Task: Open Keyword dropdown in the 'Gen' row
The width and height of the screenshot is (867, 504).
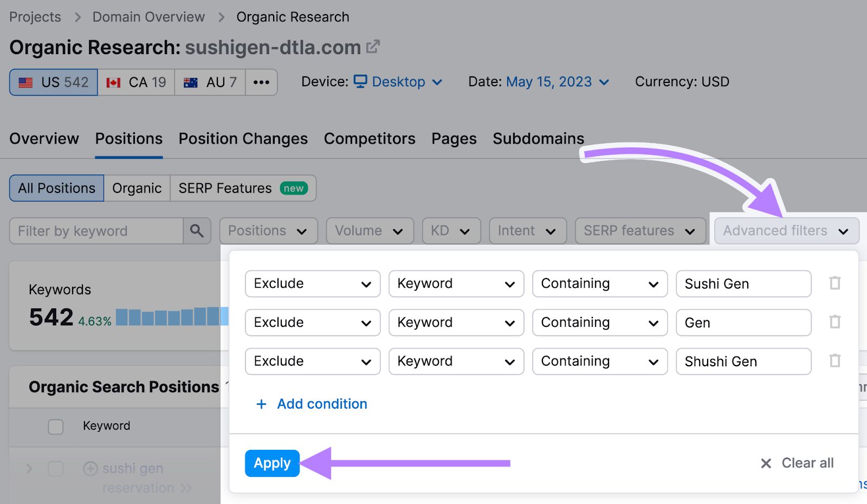Action: coord(456,322)
